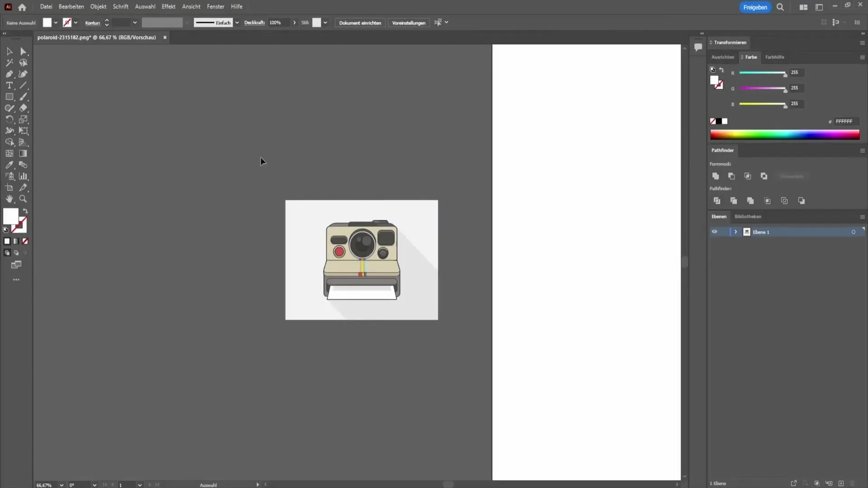Open stroke color dropdown in control bar
868x488 pixels.
point(75,23)
